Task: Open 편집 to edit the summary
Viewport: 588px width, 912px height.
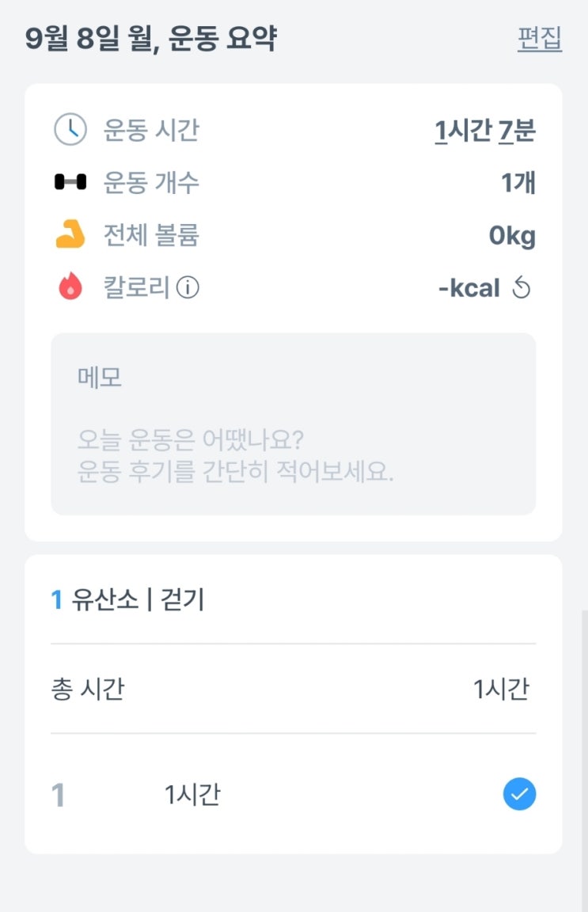Action: click(540, 38)
